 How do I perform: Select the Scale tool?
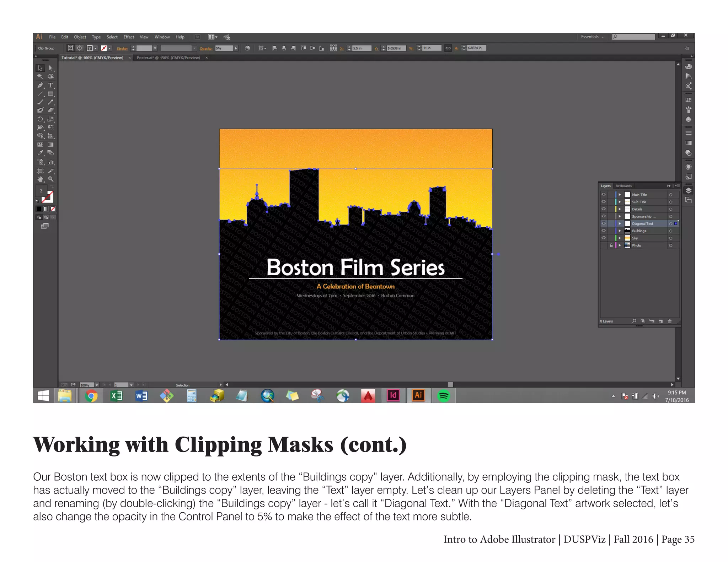point(51,119)
